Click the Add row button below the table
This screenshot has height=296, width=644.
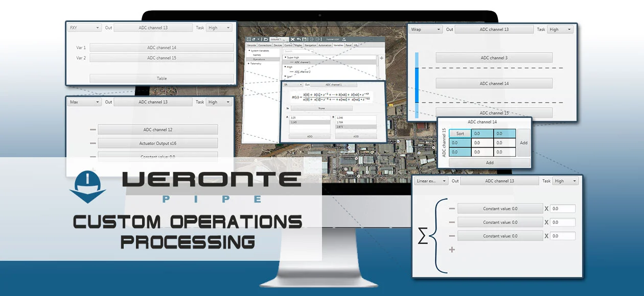490,163
